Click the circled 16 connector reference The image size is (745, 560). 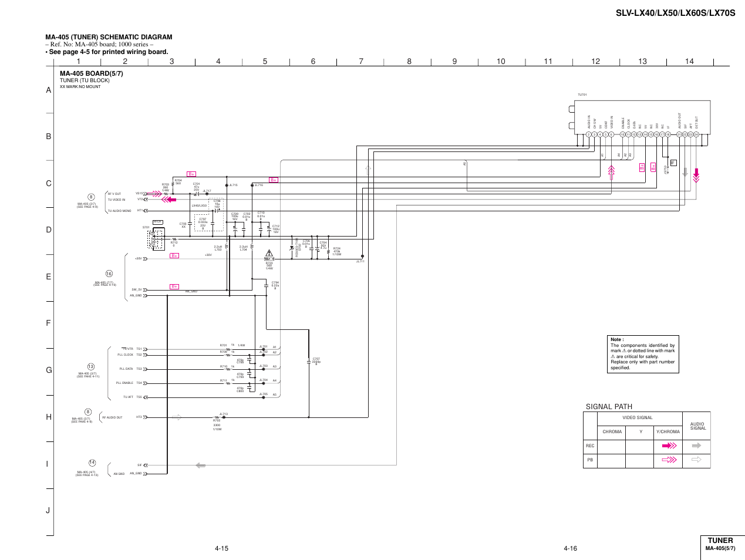coord(109,274)
